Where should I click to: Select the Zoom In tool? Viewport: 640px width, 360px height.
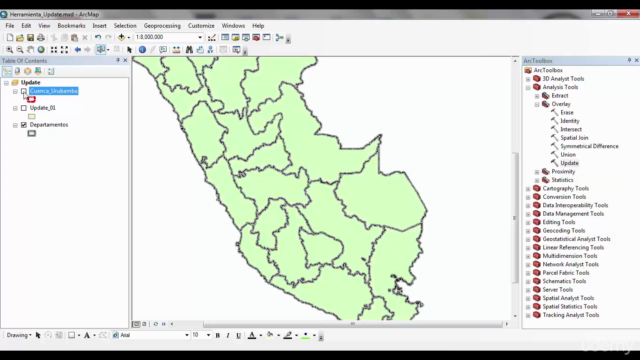point(9,50)
